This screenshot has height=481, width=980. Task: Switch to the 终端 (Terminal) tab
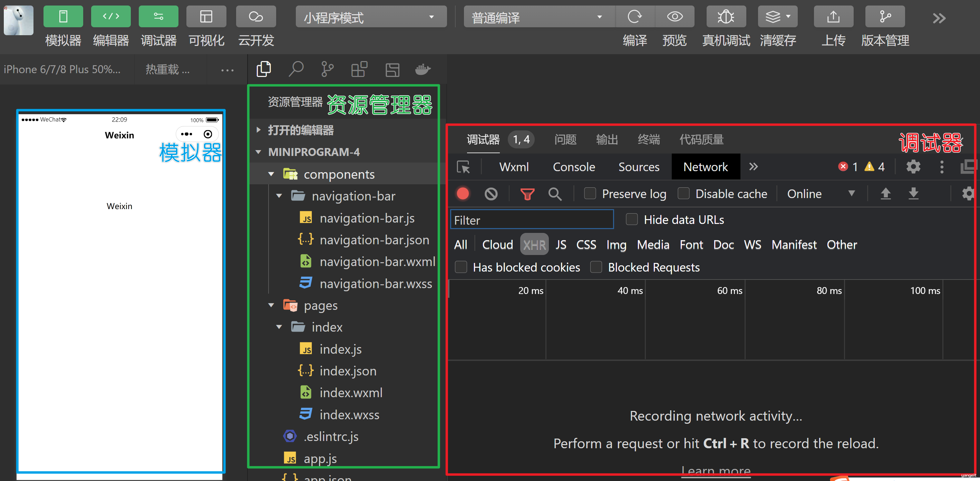point(649,139)
